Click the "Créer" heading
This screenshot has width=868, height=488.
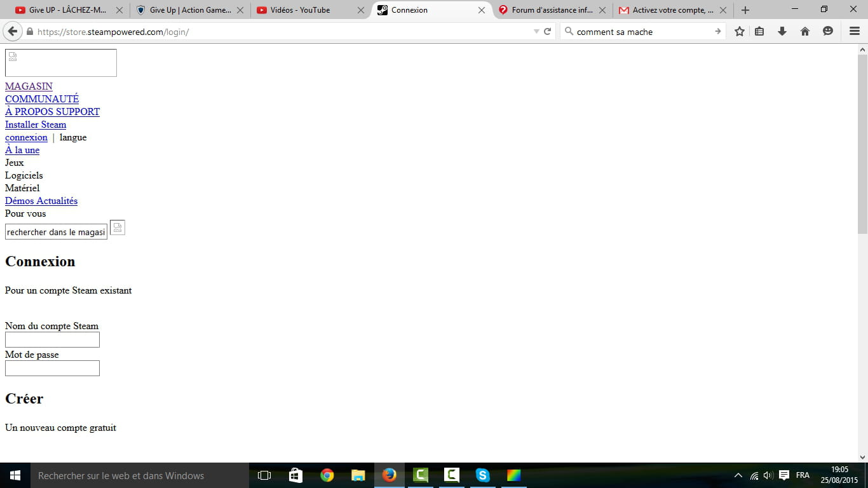pos(24,399)
